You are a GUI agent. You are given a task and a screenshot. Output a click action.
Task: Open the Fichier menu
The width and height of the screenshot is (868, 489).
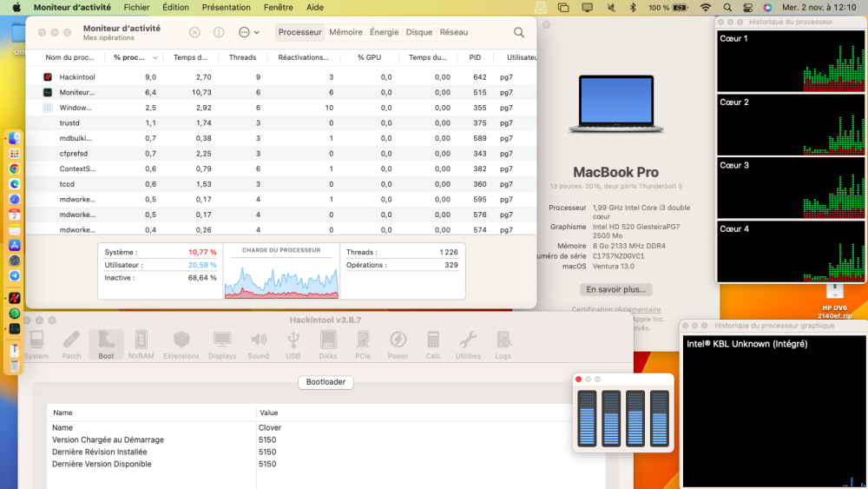(136, 7)
